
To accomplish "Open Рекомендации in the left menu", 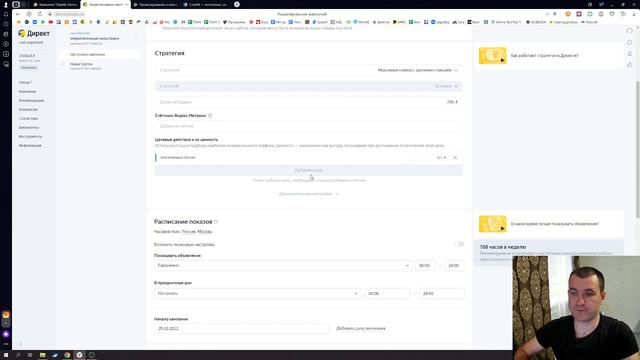I will coord(31,100).
